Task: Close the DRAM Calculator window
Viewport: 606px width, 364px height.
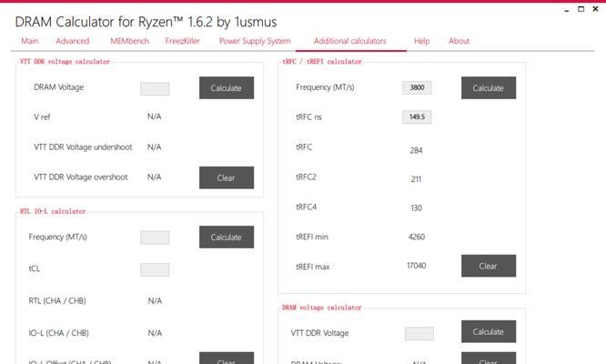Action: [x=596, y=9]
